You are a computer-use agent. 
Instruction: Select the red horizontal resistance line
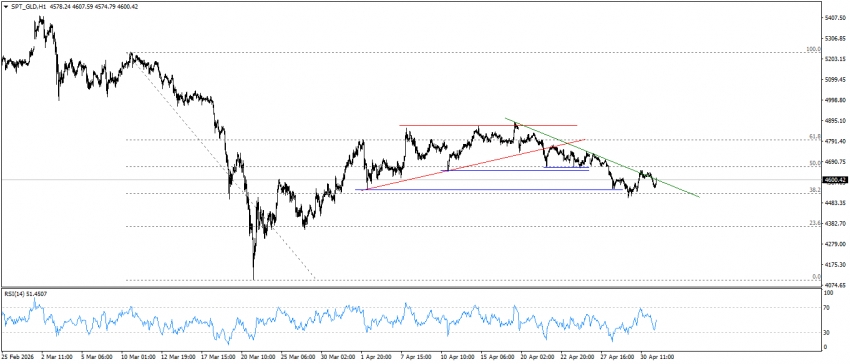click(x=488, y=125)
